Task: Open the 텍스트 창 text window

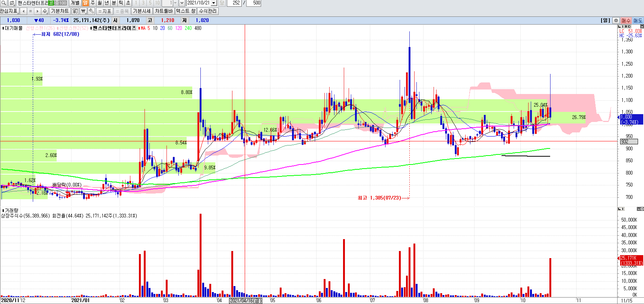Action: coord(186,11)
